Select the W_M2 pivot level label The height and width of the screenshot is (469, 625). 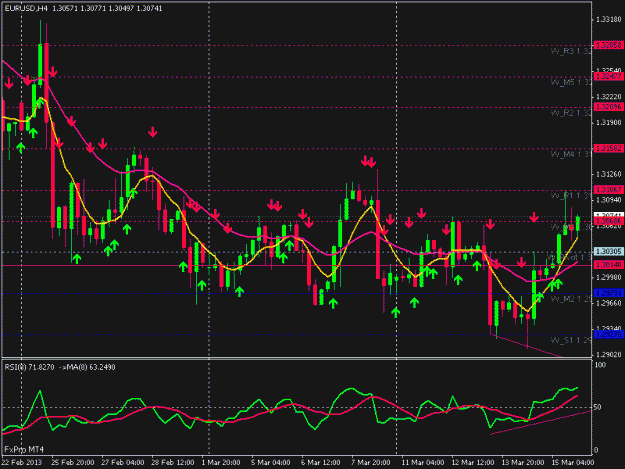coord(571,299)
